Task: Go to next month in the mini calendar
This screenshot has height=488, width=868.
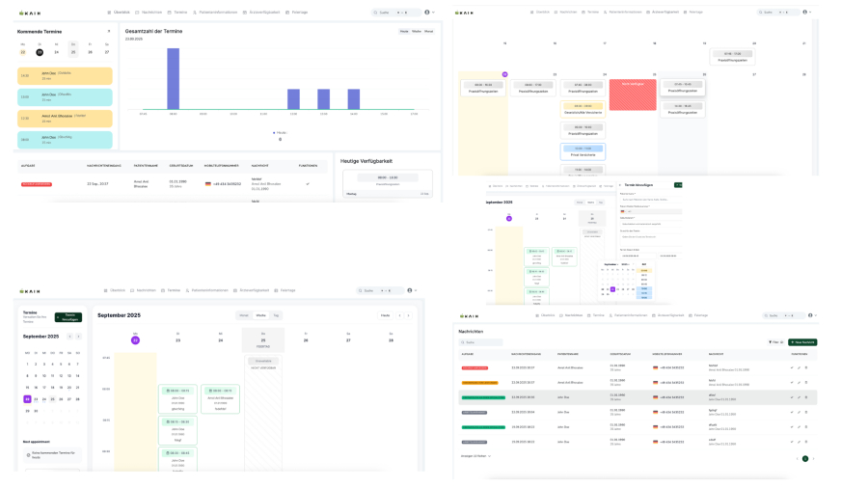Action: point(78,337)
